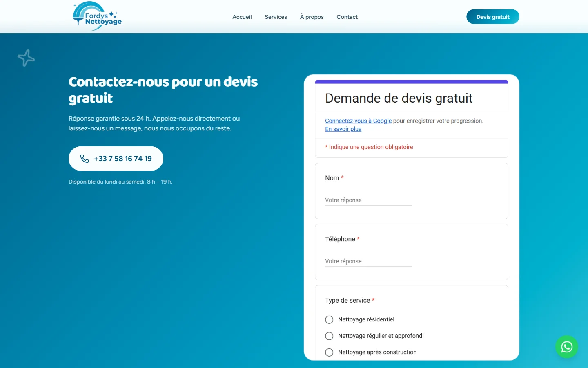This screenshot has height=368, width=588.
Task: Open the Contact nav link
Action: click(347, 17)
